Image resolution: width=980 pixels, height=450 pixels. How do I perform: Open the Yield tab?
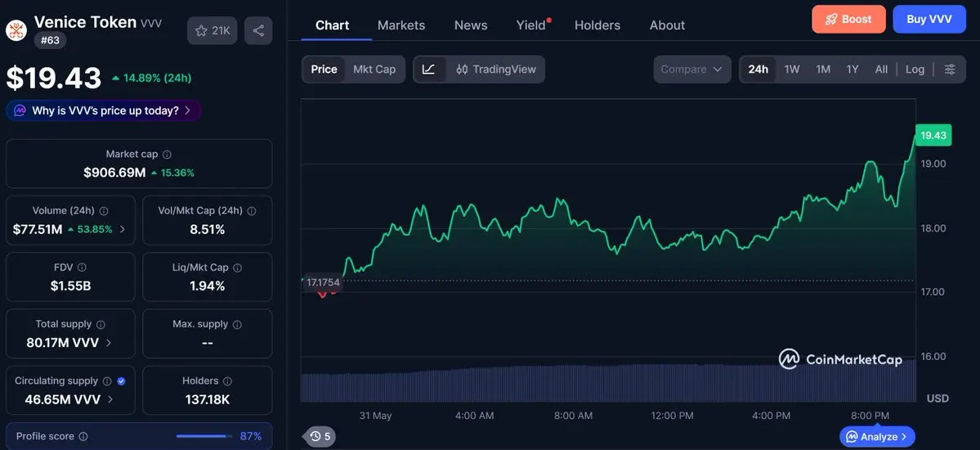click(531, 25)
